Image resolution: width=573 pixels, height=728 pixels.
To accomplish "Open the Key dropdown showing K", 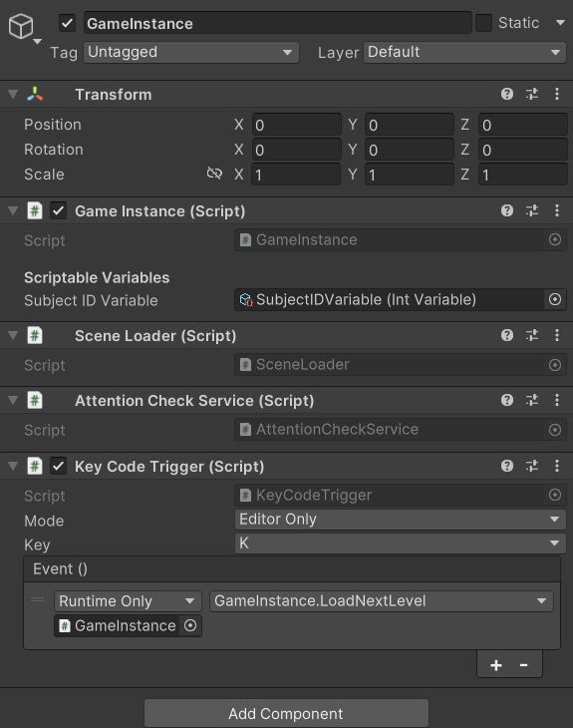I will tap(400, 544).
